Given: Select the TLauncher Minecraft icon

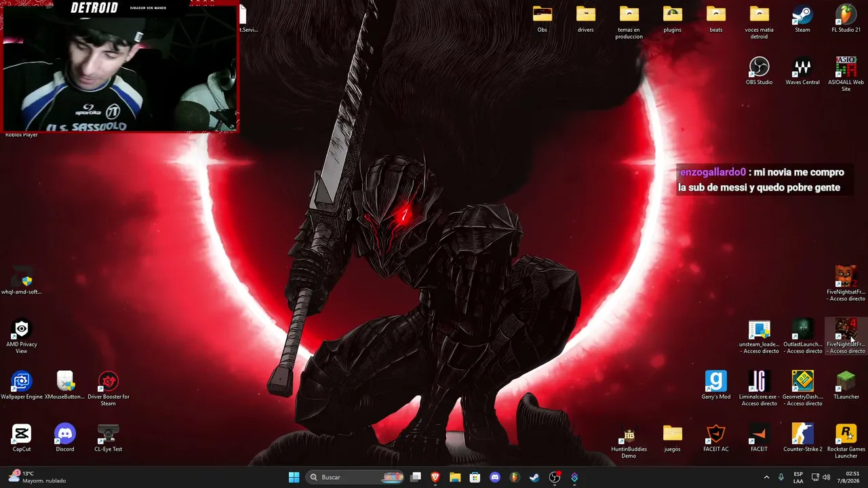Looking at the screenshot, I should [846, 385].
